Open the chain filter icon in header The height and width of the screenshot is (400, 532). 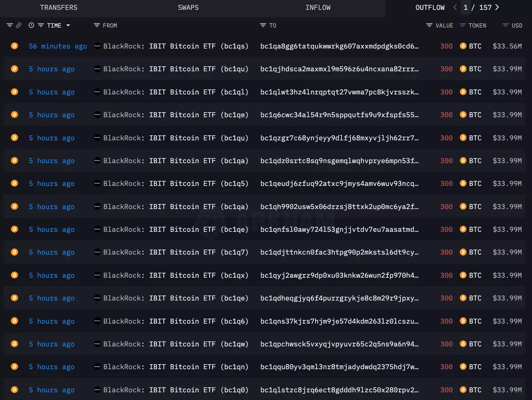(10, 25)
